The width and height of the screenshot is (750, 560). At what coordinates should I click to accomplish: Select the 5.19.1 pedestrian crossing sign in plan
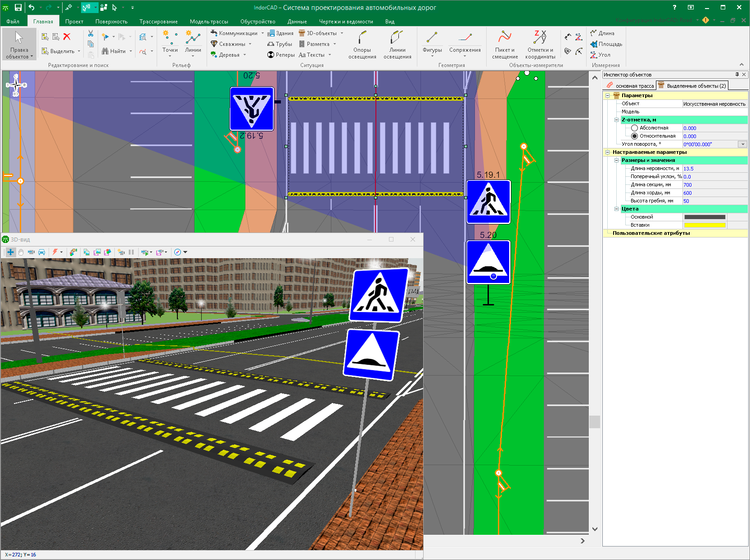click(488, 202)
